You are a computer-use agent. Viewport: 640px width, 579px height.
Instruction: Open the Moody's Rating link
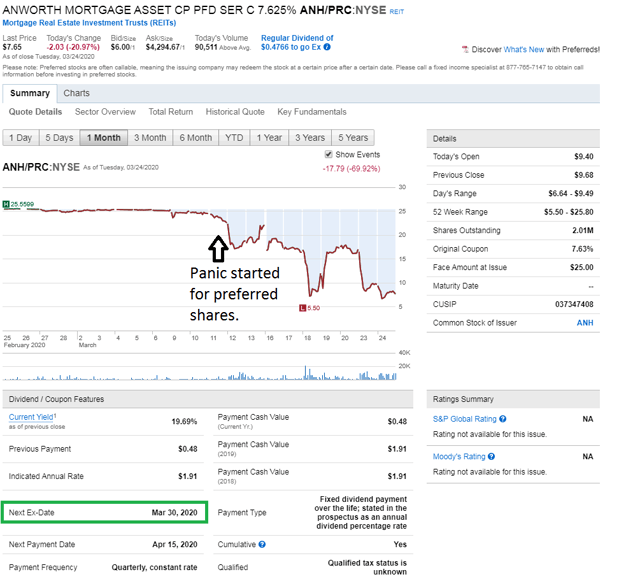(x=459, y=457)
